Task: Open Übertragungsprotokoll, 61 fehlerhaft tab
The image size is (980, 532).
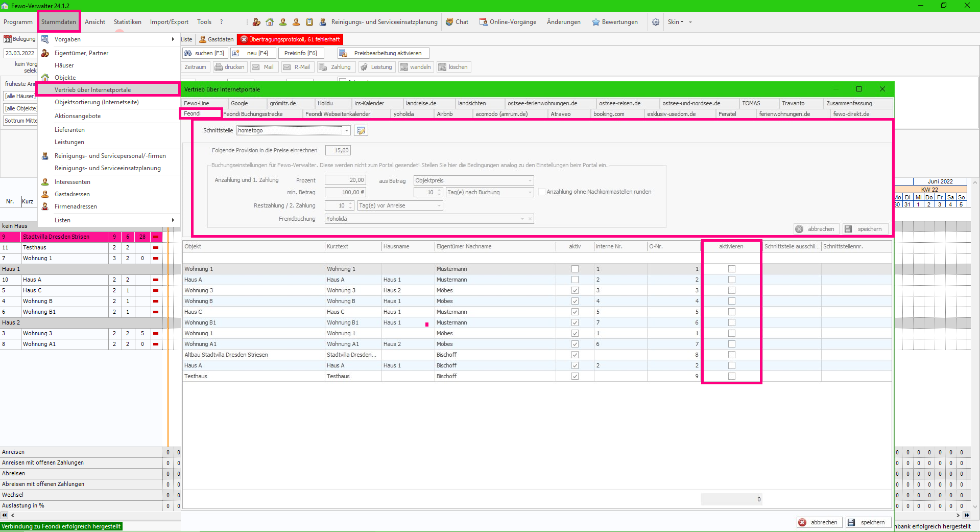Action: tap(290, 39)
